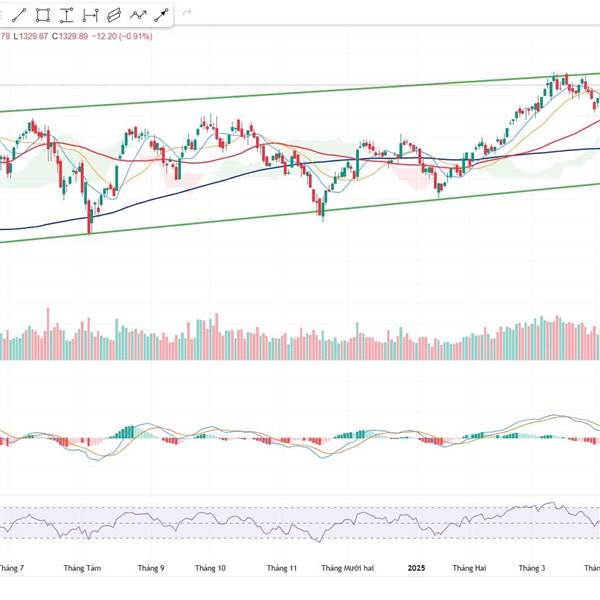Select the rectangle drawing tool
The image size is (600, 600).
(42, 15)
